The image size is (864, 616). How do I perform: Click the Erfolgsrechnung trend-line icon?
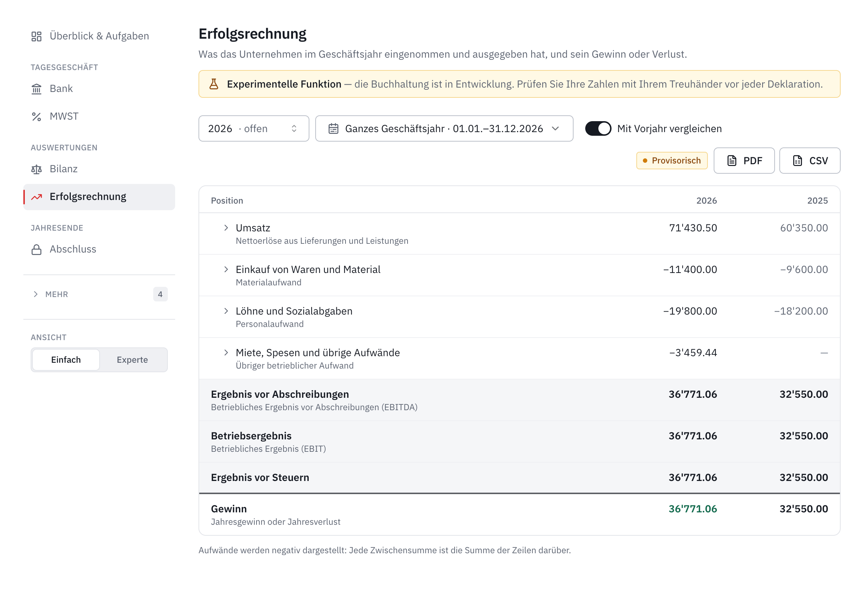pos(36,197)
